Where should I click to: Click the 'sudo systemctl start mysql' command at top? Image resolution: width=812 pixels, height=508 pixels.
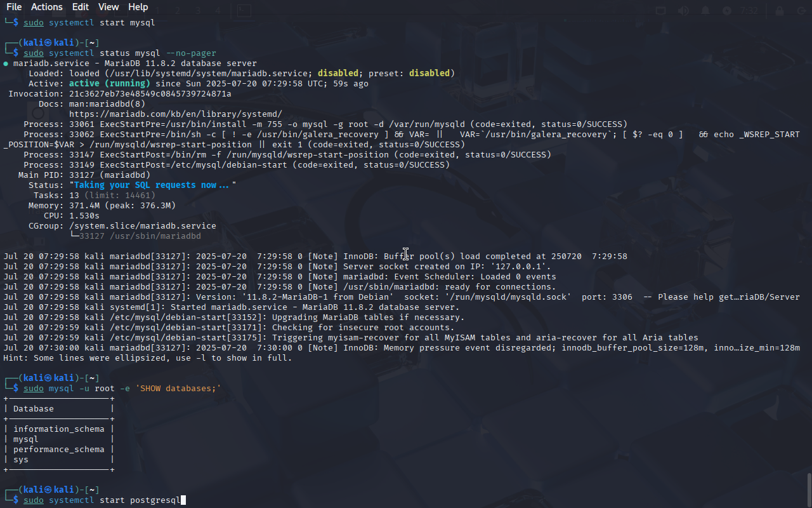(89, 23)
